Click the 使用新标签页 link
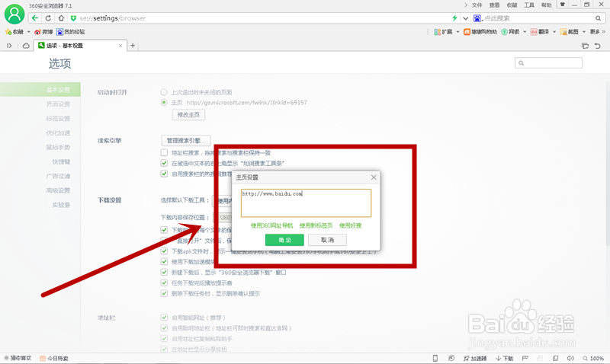 click(x=316, y=225)
